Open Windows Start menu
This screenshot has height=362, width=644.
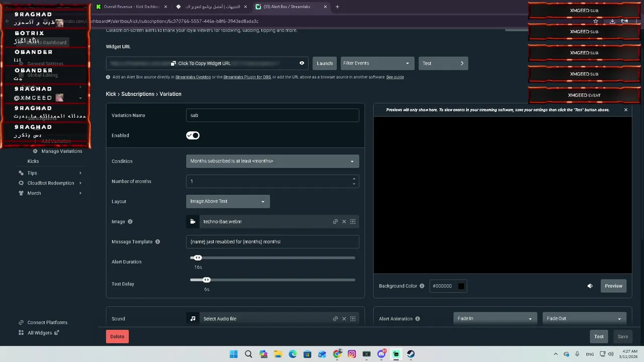pyautogui.click(x=233, y=354)
